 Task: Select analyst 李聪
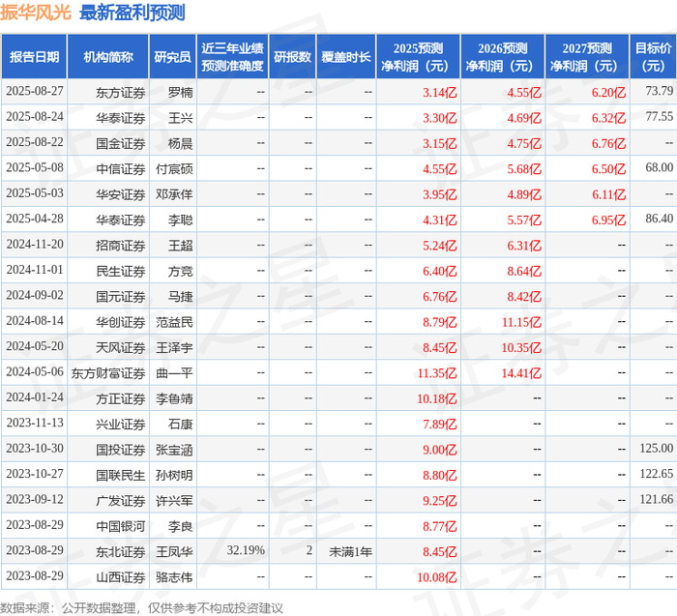(x=180, y=220)
